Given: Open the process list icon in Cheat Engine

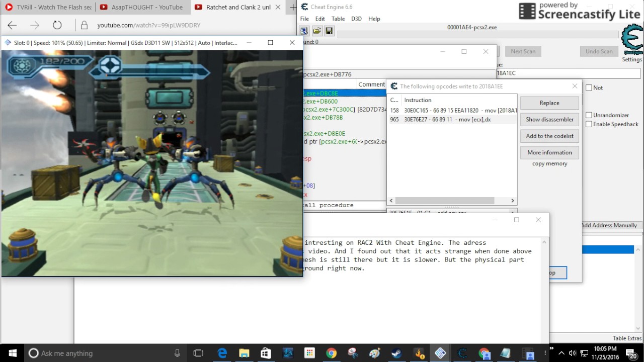Looking at the screenshot, I should (304, 31).
